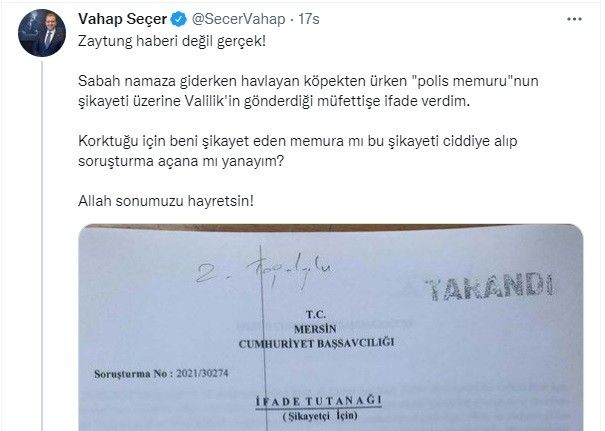Click '(Şikayetçi İçin)' text in the document

(x=320, y=416)
